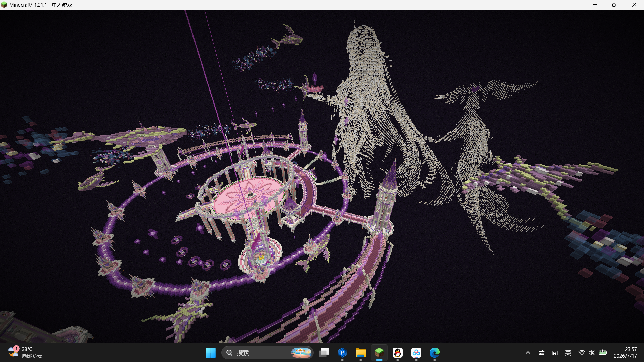644x362 pixels.
Task: Click the taskbar search box
Action: (267, 353)
